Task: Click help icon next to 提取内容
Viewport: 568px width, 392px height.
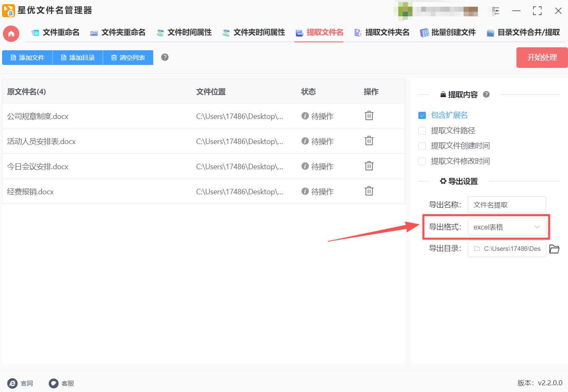Action: [x=486, y=95]
